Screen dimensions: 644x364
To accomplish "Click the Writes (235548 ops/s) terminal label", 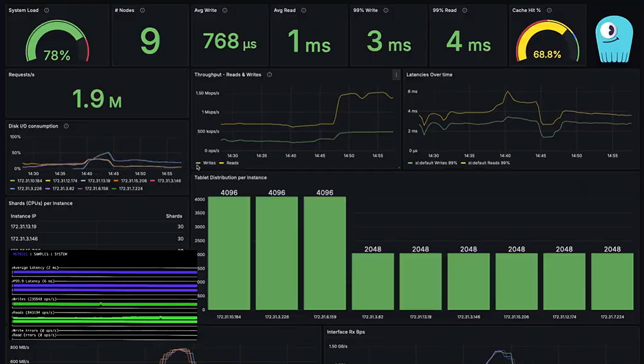I will [x=34, y=299].
